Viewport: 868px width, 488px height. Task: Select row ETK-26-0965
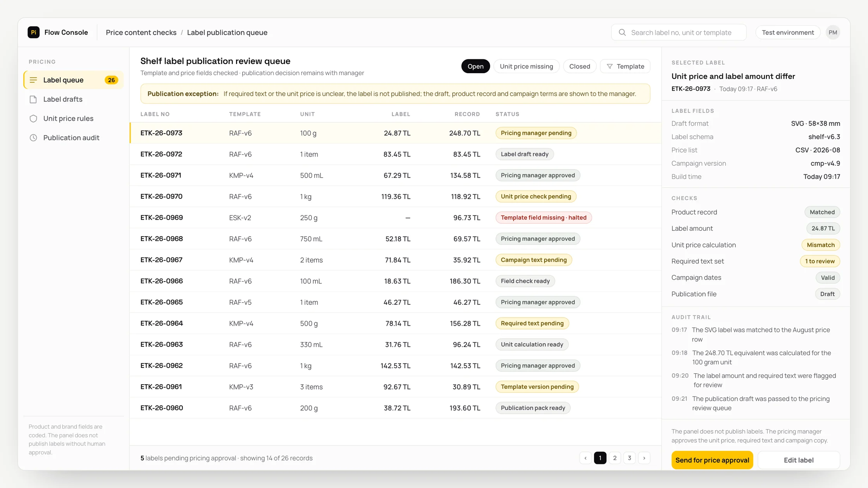click(x=395, y=302)
